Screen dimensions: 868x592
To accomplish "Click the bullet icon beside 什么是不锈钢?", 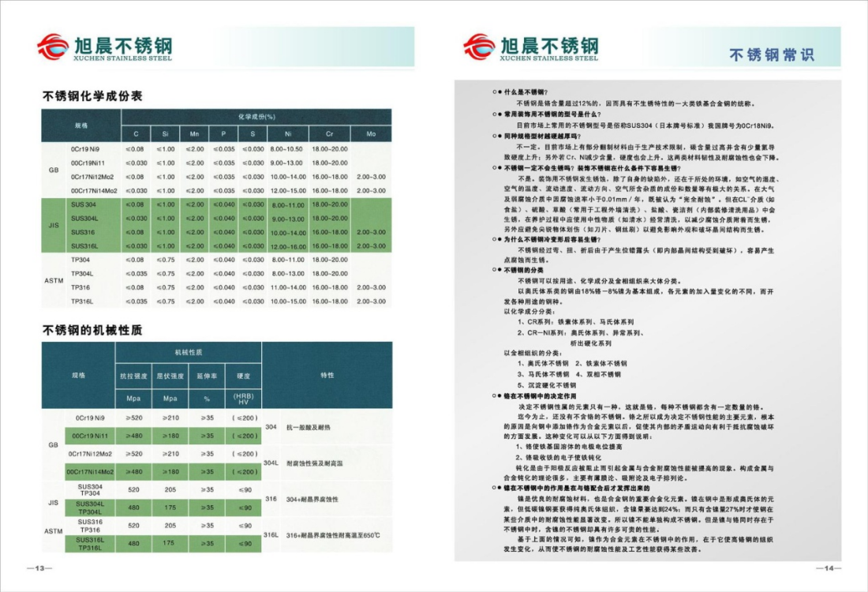I will point(496,92).
